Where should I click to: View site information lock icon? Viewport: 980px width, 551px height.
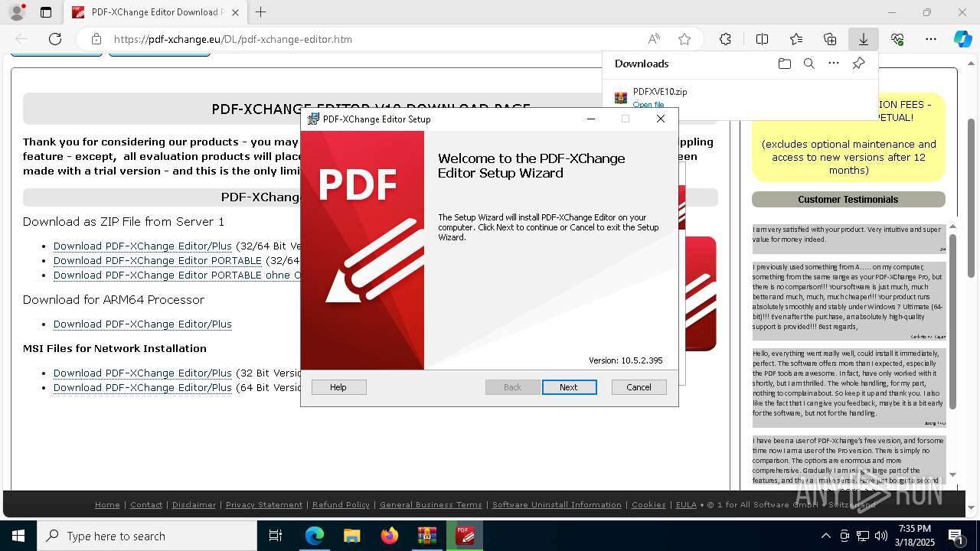pos(96,39)
